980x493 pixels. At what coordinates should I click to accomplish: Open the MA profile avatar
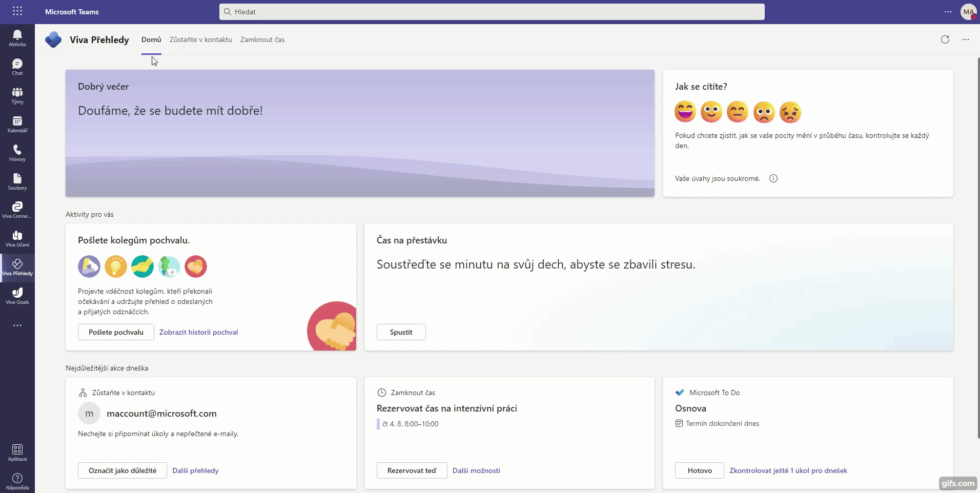coord(968,11)
